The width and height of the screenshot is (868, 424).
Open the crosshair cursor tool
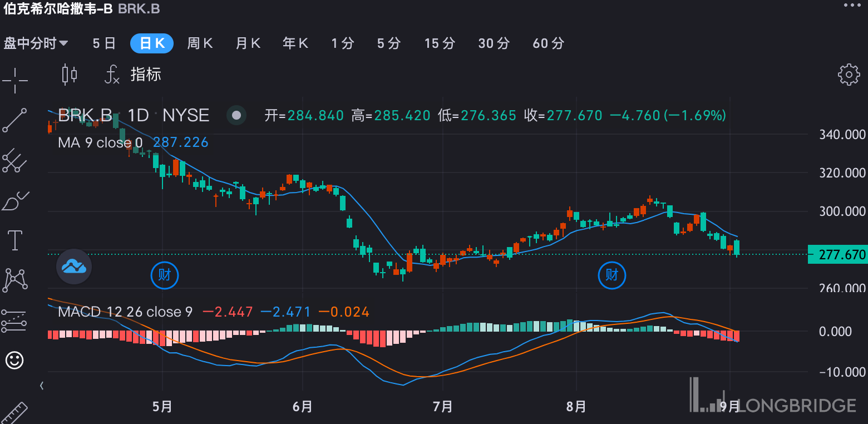(14, 80)
